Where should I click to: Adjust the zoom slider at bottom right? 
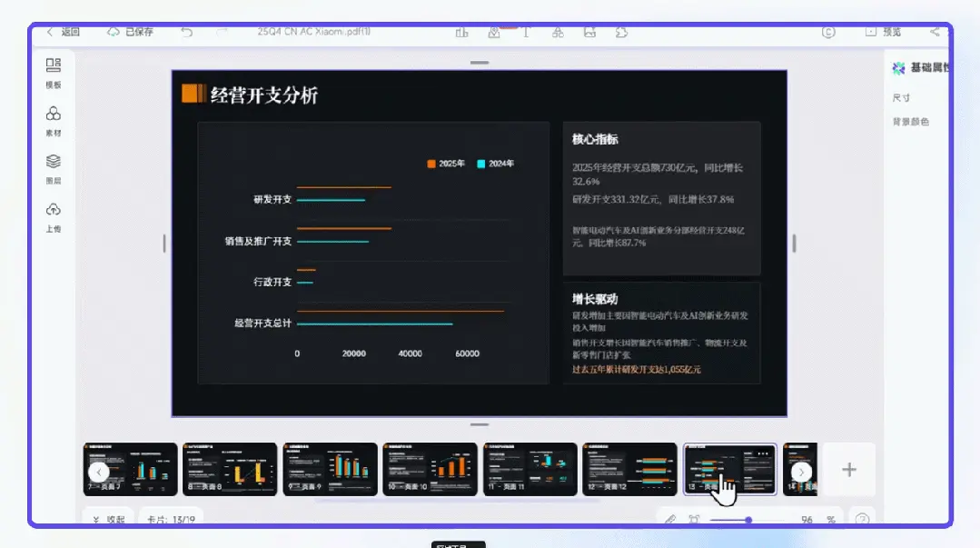[x=748, y=520]
